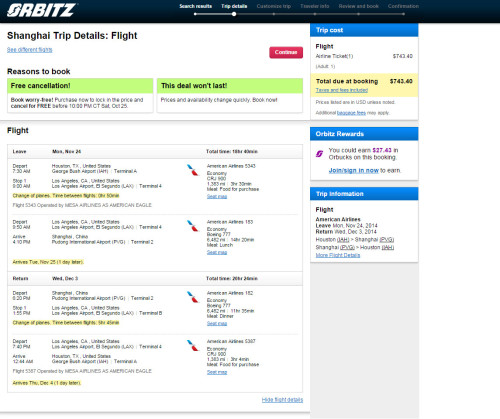Expand More Flight Details in Trip Information
500x419 pixels.
tap(338, 255)
